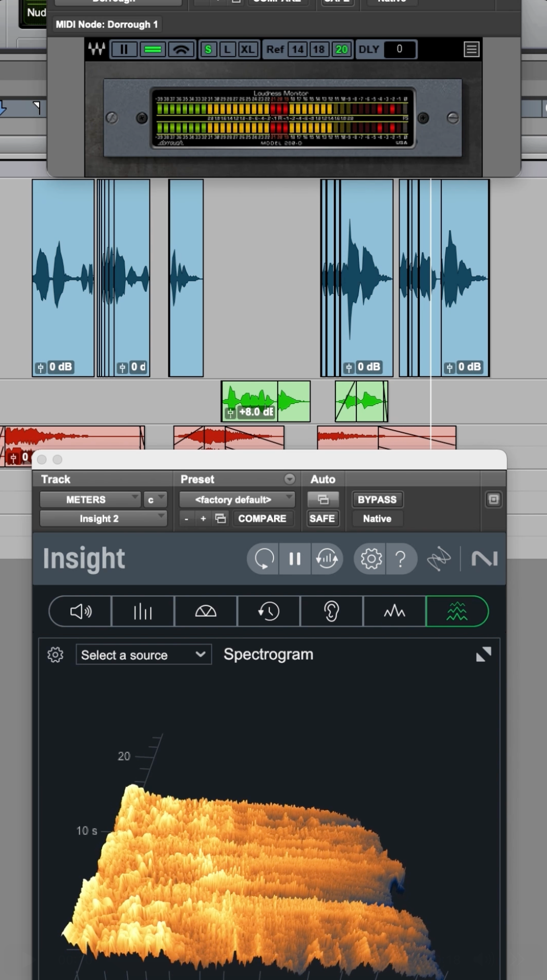Viewport: 547px width, 980px height.
Task: Click the Ref label in Dorrough toolbar
Action: [x=275, y=50]
